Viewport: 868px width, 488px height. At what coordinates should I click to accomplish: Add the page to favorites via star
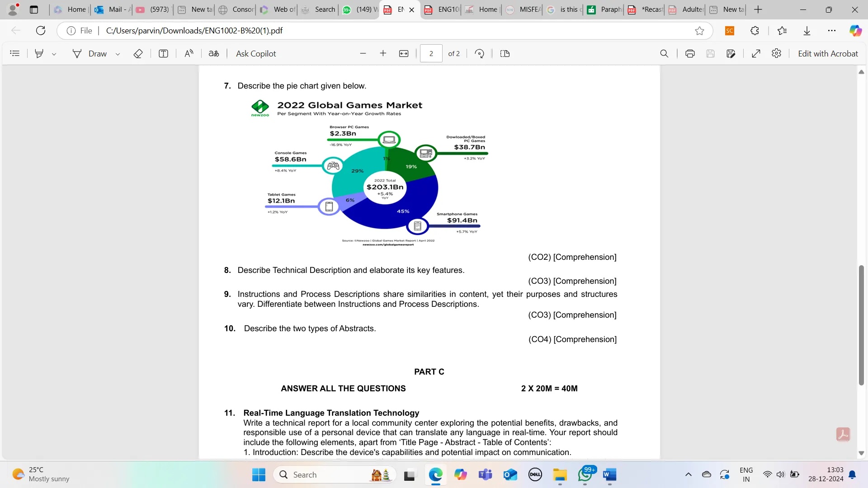tap(699, 30)
